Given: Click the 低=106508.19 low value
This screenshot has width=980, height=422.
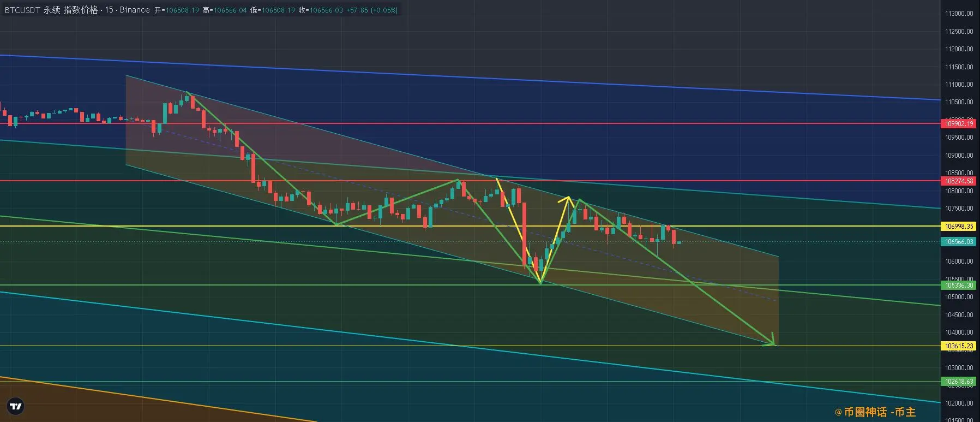Looking at the screenshot, I should (273, 10).
